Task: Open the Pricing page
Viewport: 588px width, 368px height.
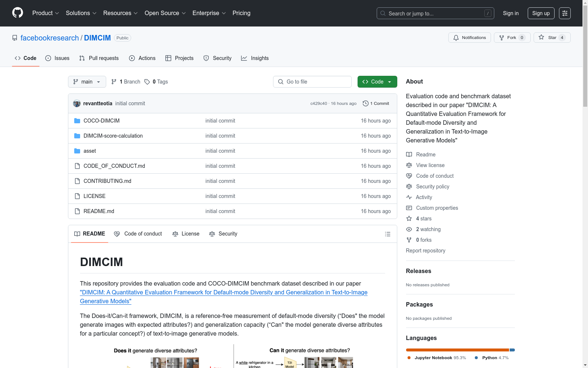Action: (241, 13)
